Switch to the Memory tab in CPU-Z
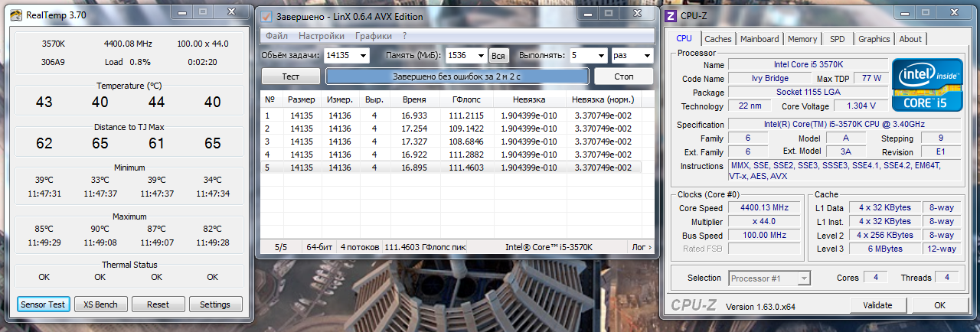The image size is (980, 332). click(802, 39)
